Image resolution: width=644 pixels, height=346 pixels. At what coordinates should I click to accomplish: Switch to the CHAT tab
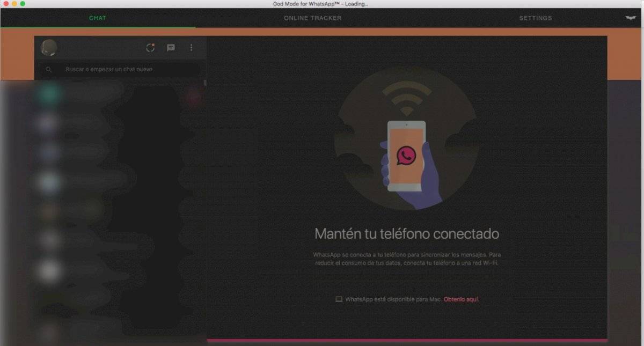point(98,18)
